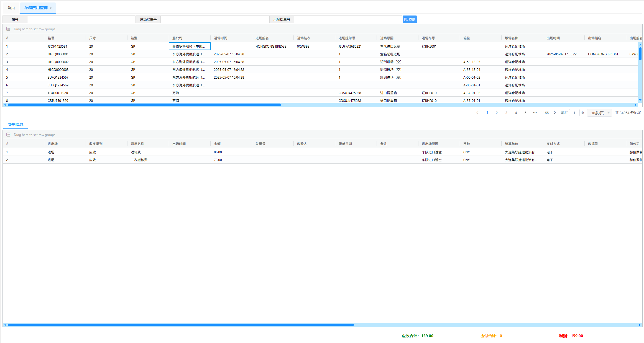The height and width of the screenshot is (343, 644).
Task: Go to page 3 of results
Action: click(x=506, y=113)
